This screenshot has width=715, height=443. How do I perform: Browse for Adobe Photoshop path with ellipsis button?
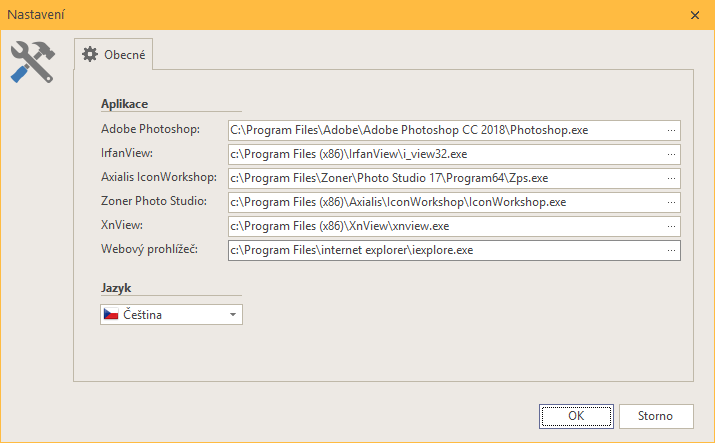(671, 130)
